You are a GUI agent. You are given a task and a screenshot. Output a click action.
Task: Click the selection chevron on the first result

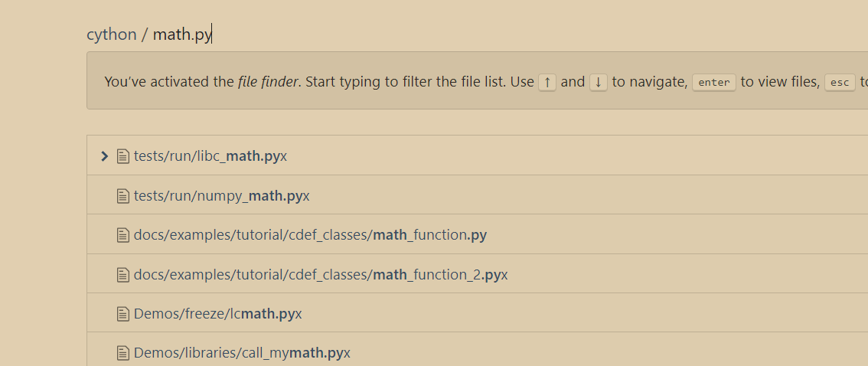tap(105, 156)
